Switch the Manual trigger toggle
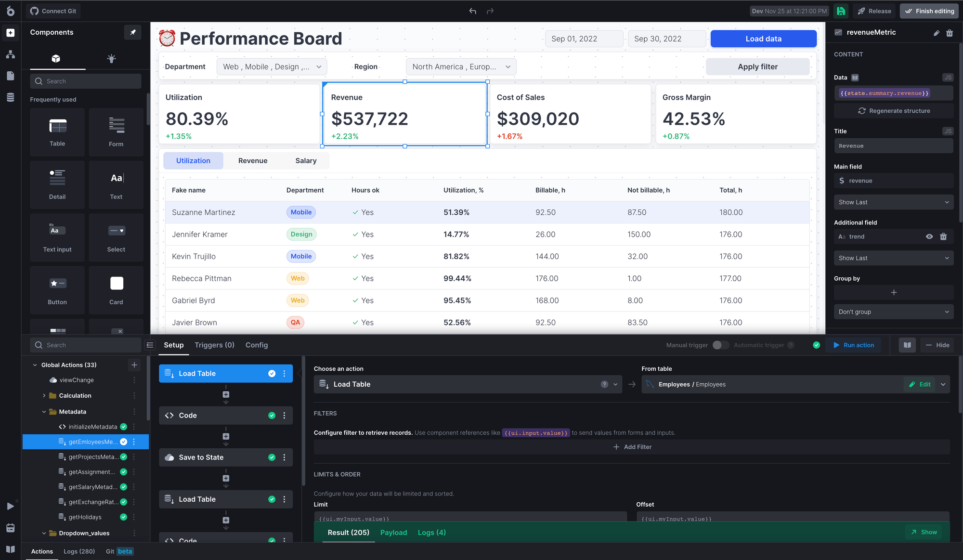 tap(721, 345)
